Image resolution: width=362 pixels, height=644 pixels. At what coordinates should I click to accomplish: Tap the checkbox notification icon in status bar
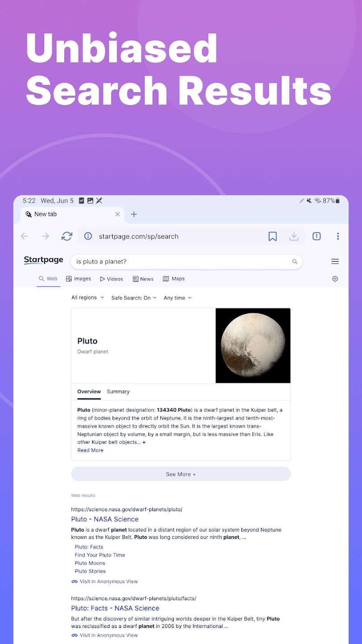tap(81, 201)
